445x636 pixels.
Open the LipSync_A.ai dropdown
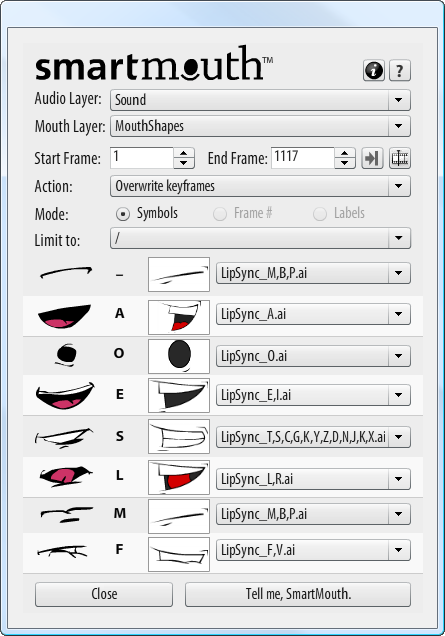click(x=313, y=314)
